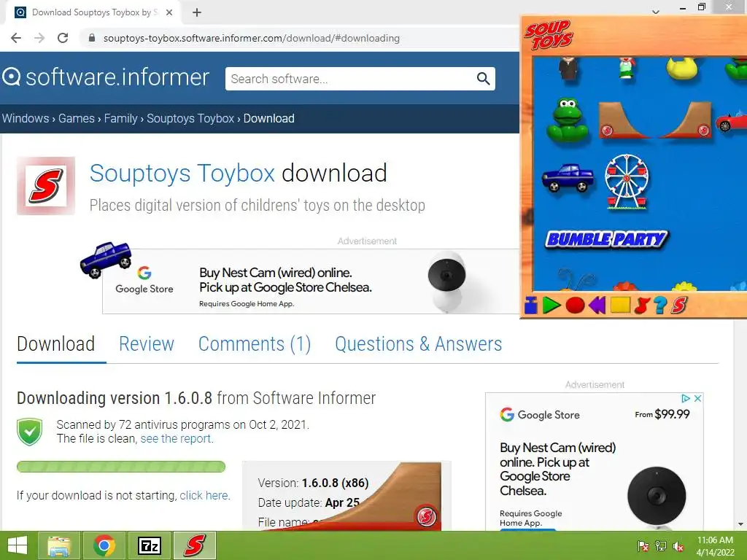This screenshot has width=747, height=560.
Task: Open the sidebar Google Store ad
Action: click(x=594, y=462)
